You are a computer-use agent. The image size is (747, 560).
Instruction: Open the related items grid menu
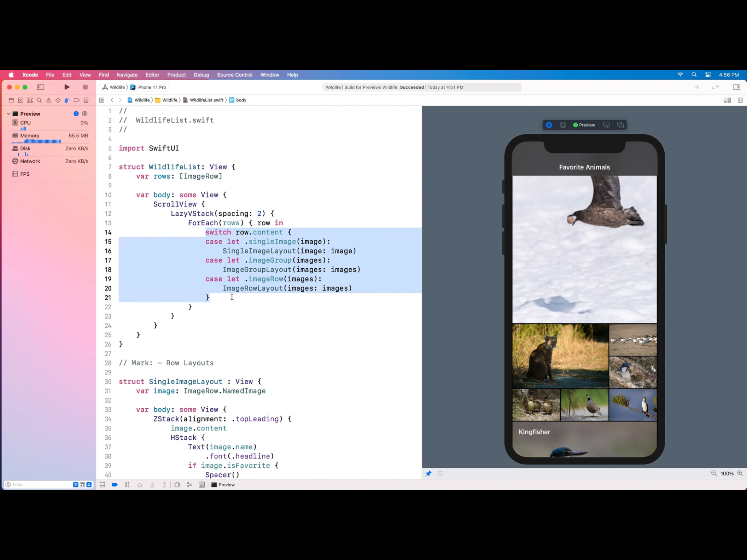click(102, 100)
